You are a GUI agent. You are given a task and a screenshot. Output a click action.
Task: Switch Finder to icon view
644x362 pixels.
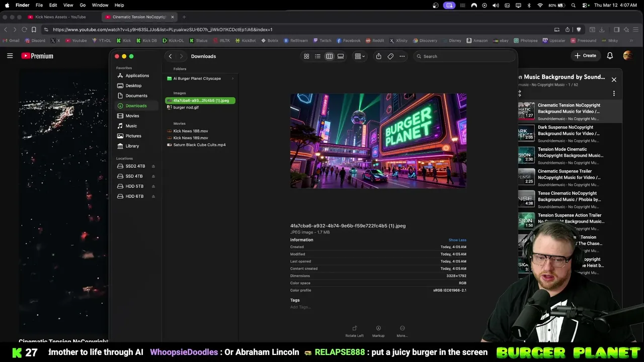306,56
